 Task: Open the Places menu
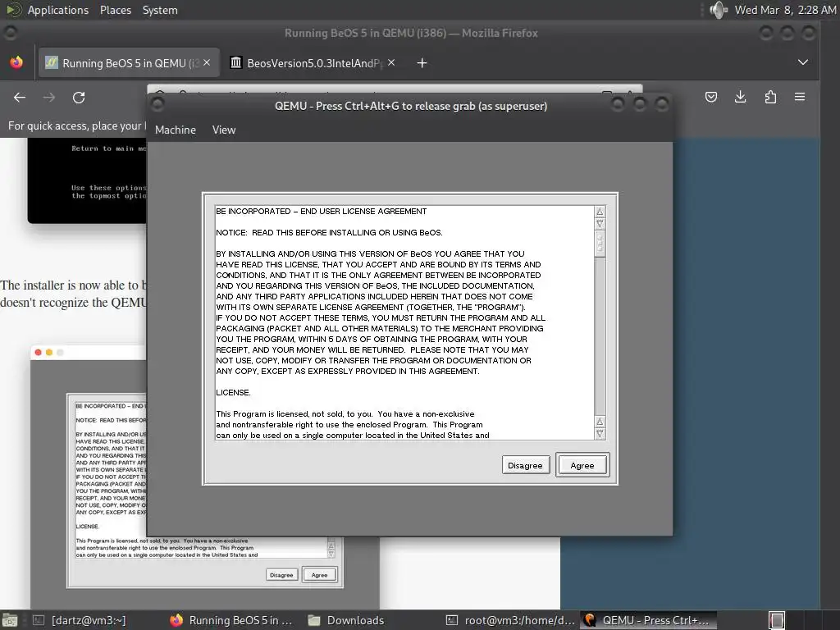click(115, 10)
